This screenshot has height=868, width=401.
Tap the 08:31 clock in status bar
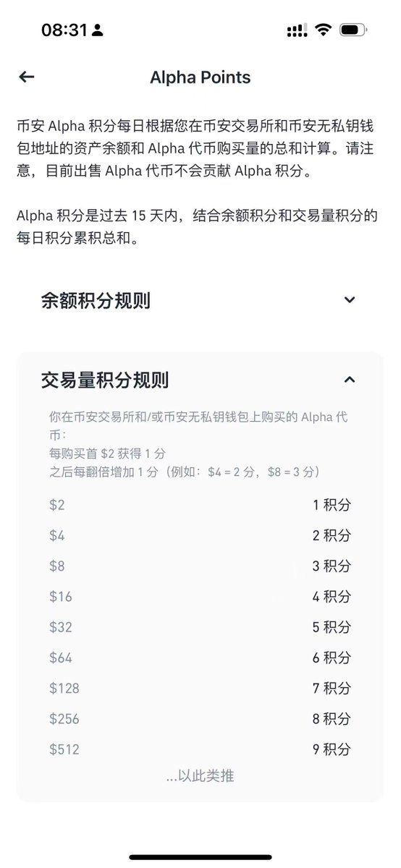tap(64, 30)
